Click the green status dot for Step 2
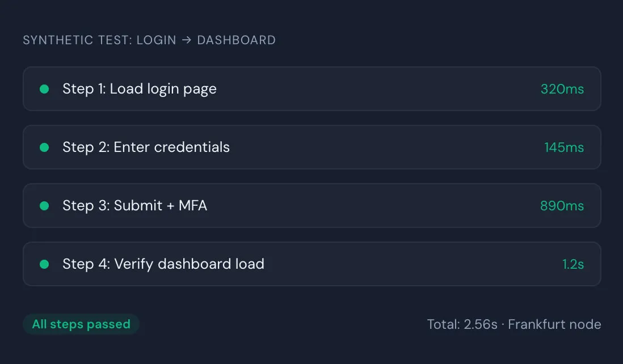 pos(44,147)
